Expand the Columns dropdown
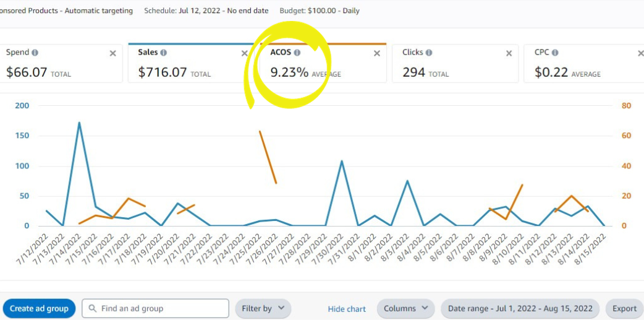The height and width of the screenshot is (320, 644). click(405, 308)
